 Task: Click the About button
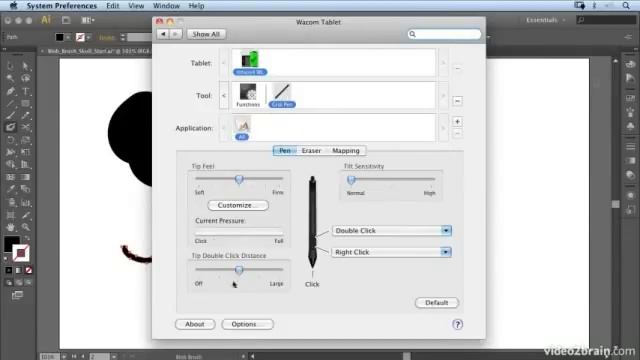(x=195, y=324)
